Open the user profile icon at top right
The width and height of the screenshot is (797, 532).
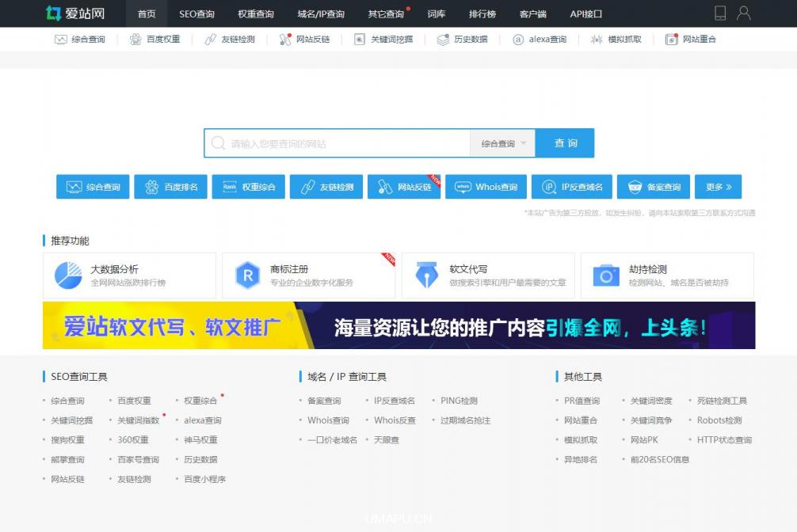point(743,13)
